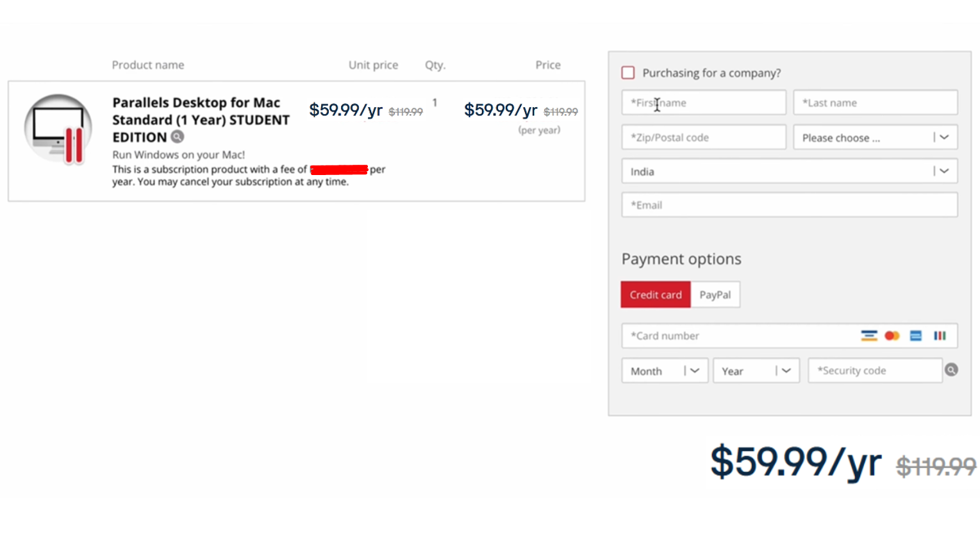This screenshot has height=552, width=980.
Task: Click the Mastercard payment icon
Action: pyautogui.click(x=892, y=335)
